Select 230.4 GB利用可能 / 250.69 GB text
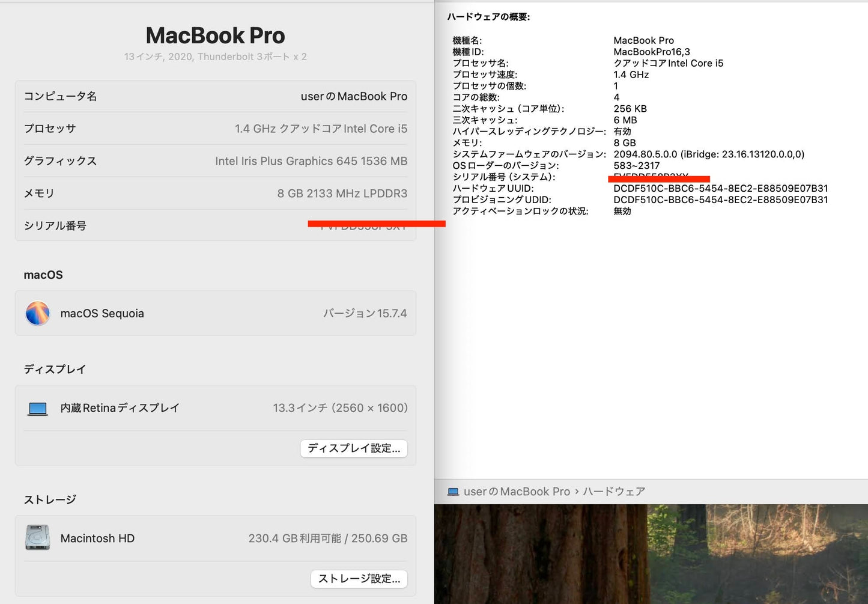 click(328, 538)
